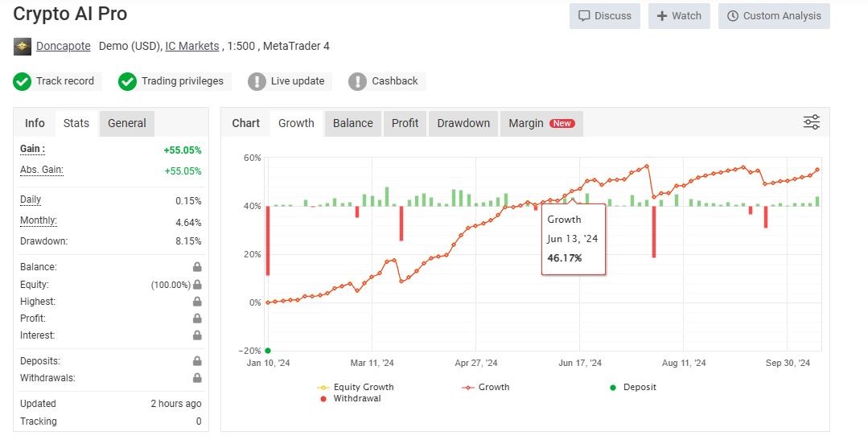Open chart settings sliders icon
The image size is (868, 444).
[x=812, y=122]
